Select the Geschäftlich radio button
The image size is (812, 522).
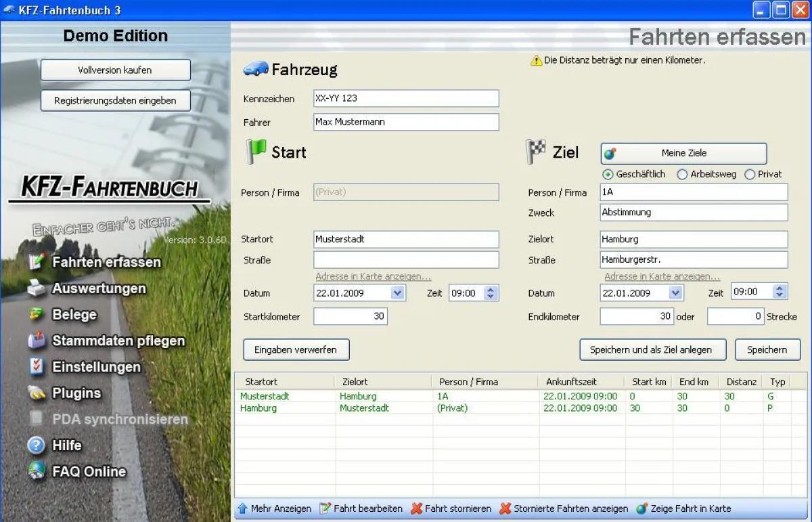608,175
